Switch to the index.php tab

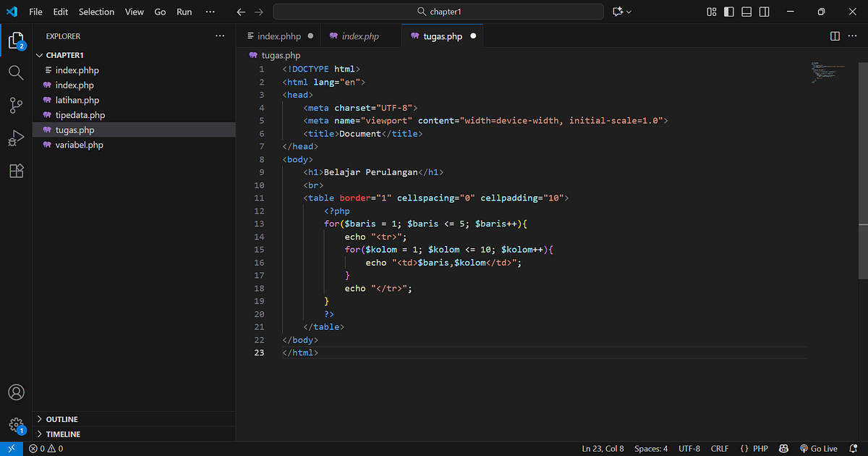[359, 35]
